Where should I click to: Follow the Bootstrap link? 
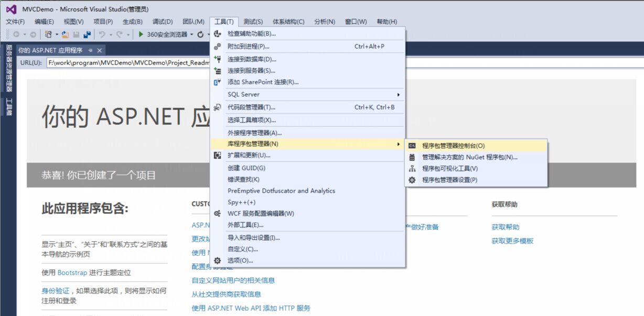72,273
